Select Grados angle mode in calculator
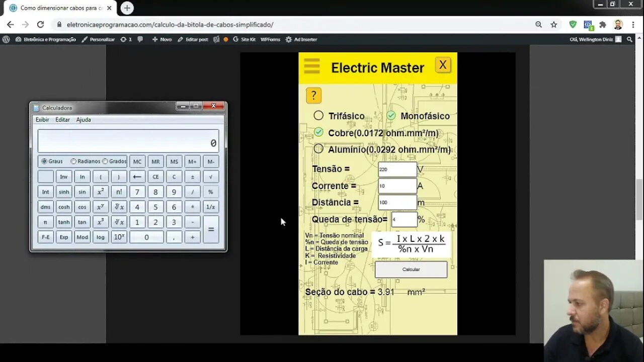This screenshot has width=644, height=362. (105, 161)
